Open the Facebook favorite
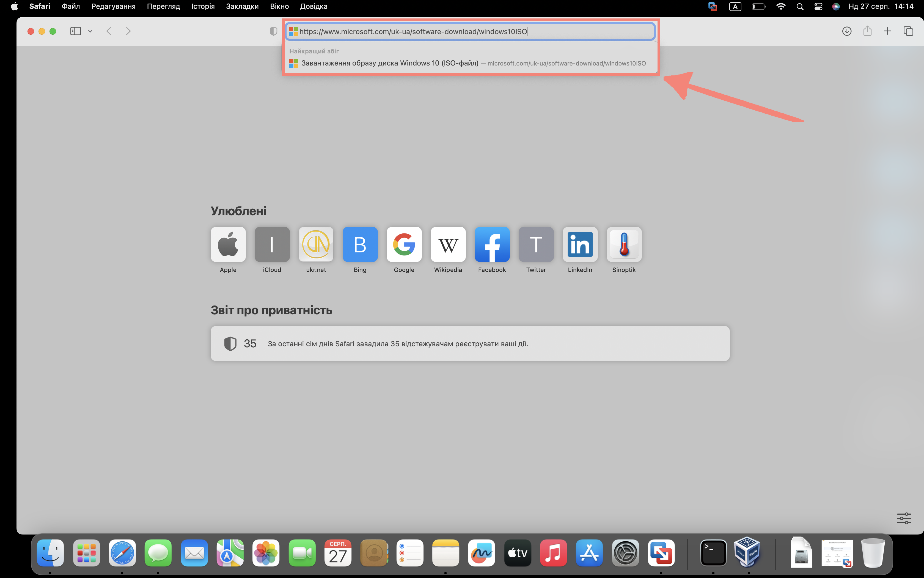 [x=492, y=244]
